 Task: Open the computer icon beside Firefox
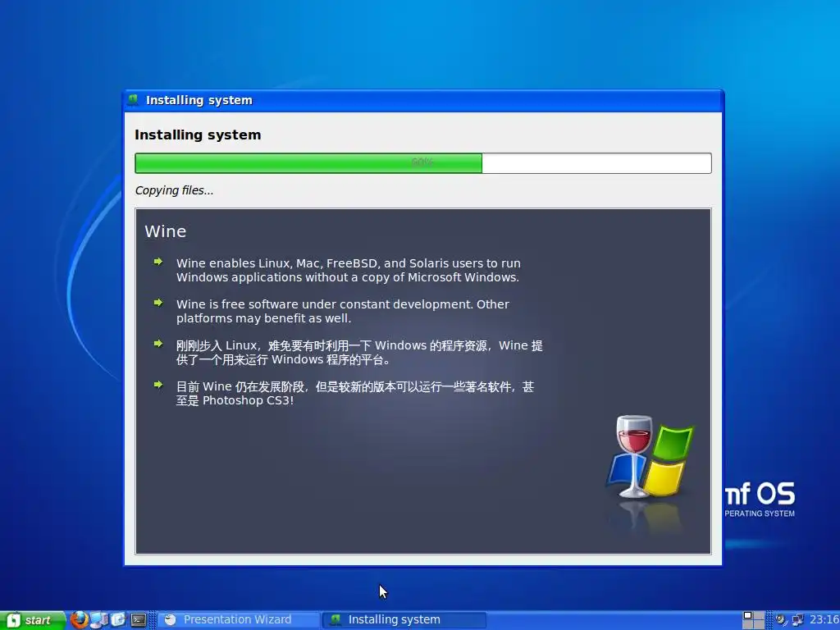click(x=99, y=620)
